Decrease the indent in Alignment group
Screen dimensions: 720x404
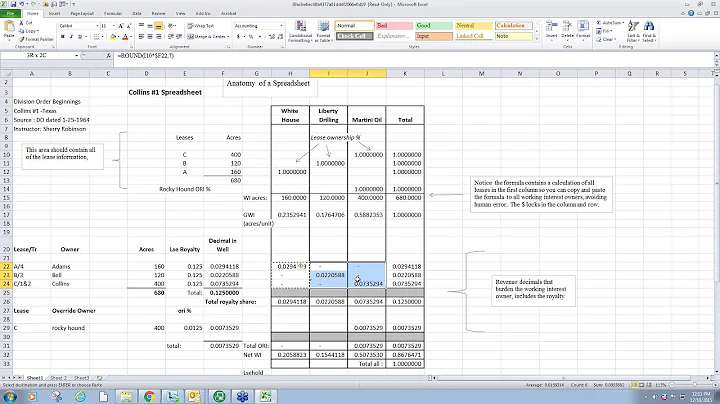coord(171,36)
